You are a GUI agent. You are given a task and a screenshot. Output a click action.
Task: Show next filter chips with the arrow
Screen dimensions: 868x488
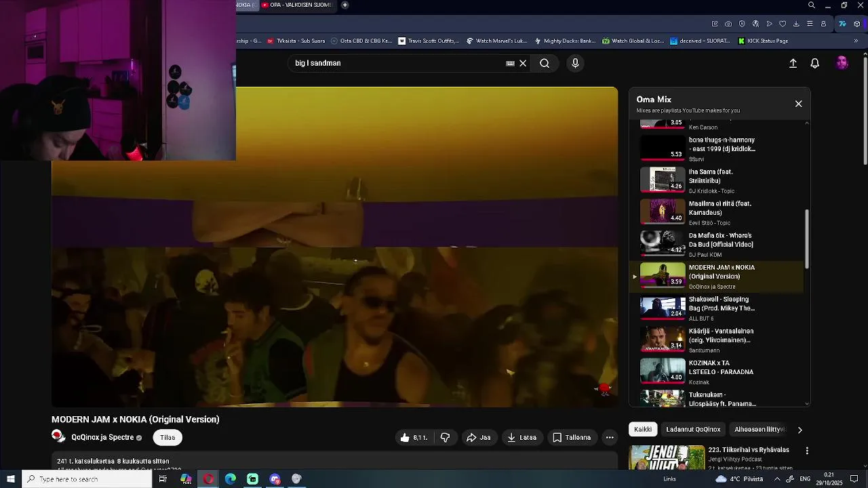coord(800,430)
